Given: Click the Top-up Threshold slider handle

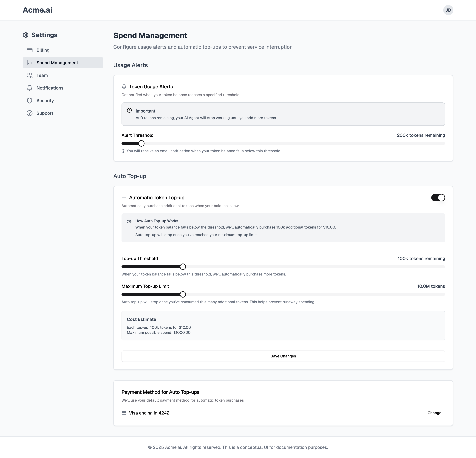Looking at the screenshot, I should pyautogui.click(x=183, y=267).
